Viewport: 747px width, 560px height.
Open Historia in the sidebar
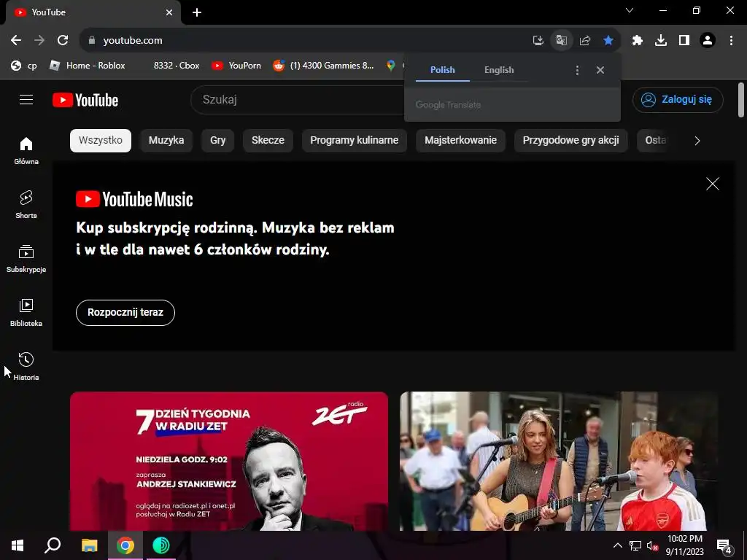[26, 366]
